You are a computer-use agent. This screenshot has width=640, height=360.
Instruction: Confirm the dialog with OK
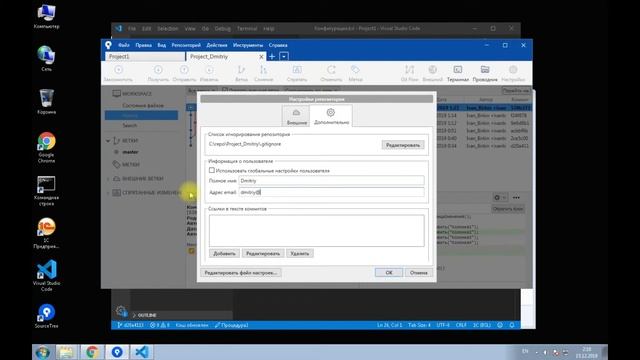pyautogui.click(x=389, y=273)
